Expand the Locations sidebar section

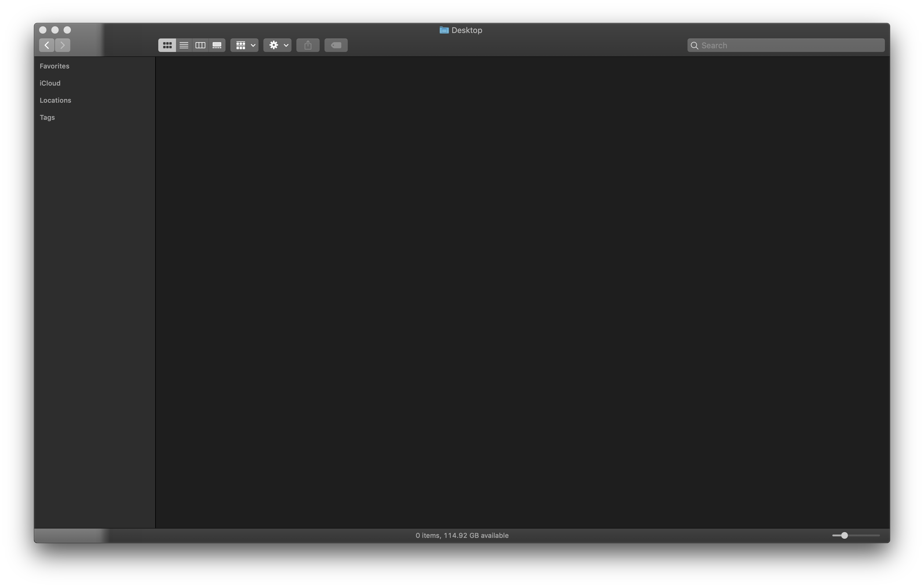[55, 100]
